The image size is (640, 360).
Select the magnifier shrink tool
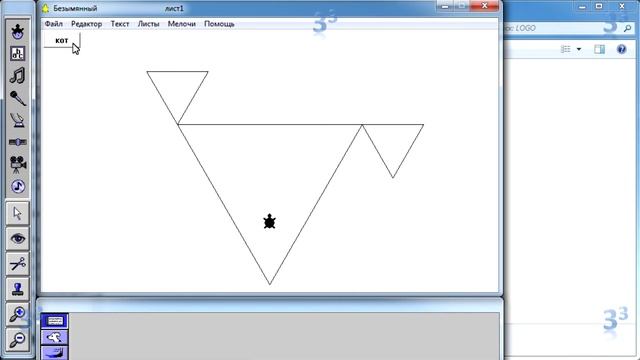18,340
